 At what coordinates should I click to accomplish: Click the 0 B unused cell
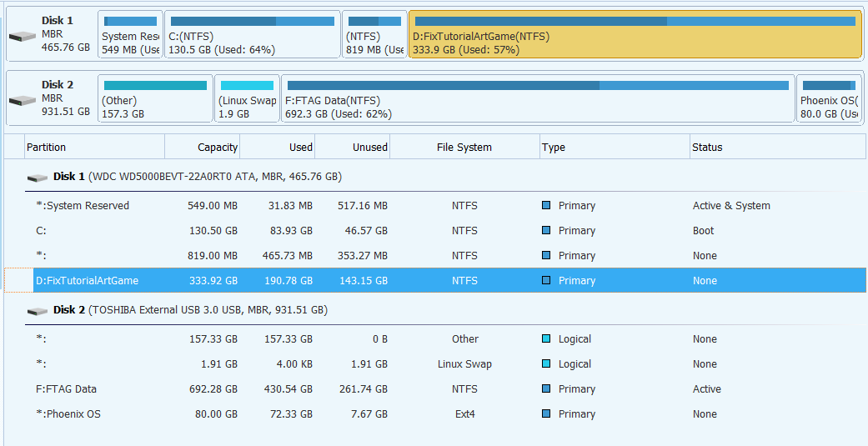coord(379,338)
